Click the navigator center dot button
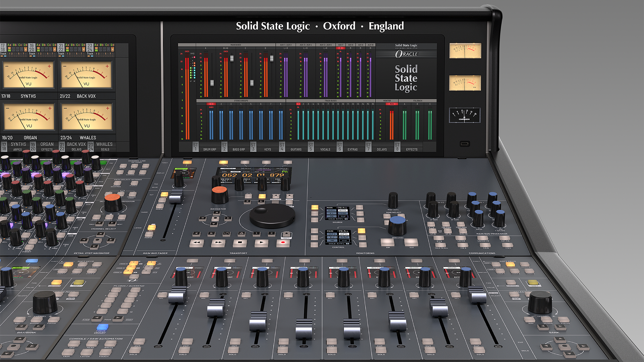 (215, 218)
